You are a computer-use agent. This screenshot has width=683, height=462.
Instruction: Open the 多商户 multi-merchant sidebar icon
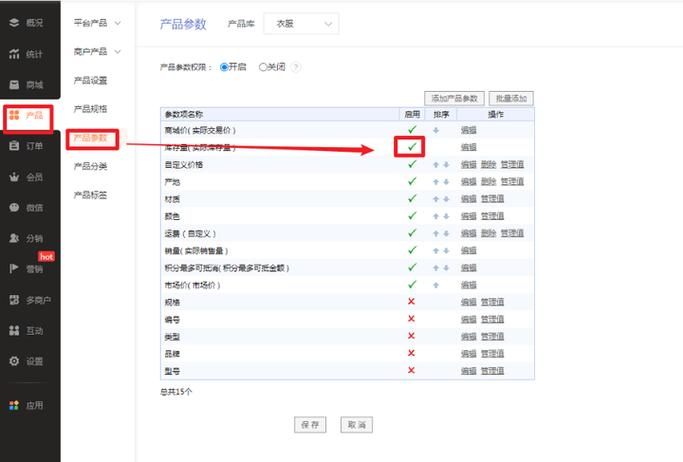[14, 300]
